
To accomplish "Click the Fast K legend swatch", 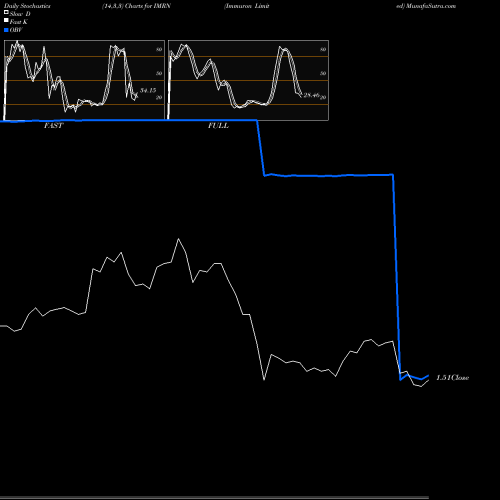I will coord(6,21).
